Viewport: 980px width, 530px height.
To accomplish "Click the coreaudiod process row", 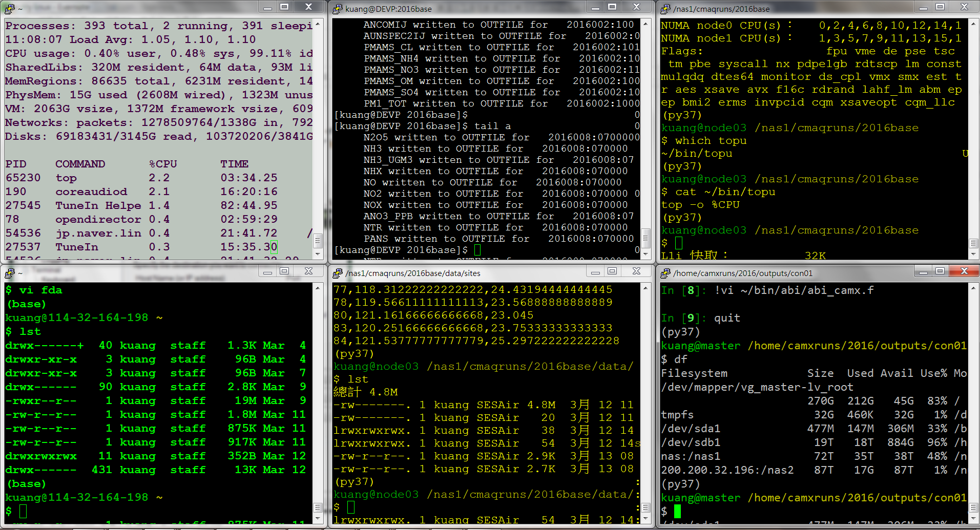I will 142,192.
